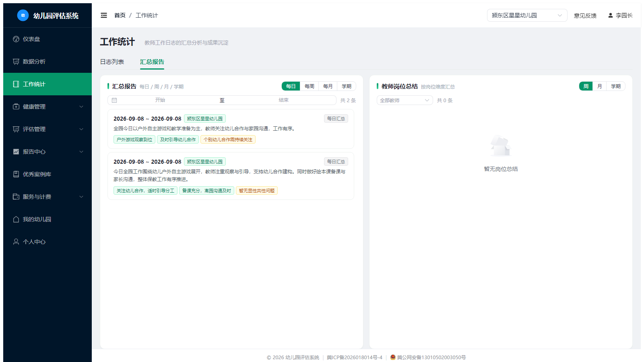Click the 优秀案例库 book icon
Screen dimensions: 644x362
point(16,174)
